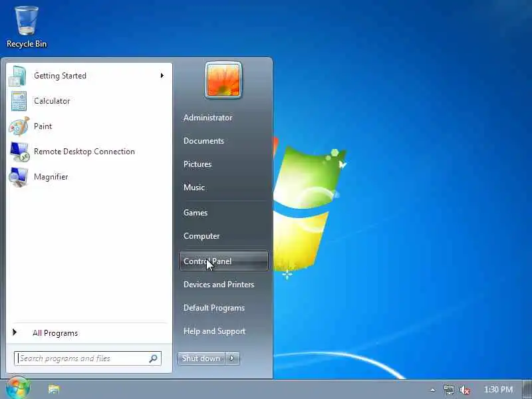Select the Paint text label

point(43,126)
